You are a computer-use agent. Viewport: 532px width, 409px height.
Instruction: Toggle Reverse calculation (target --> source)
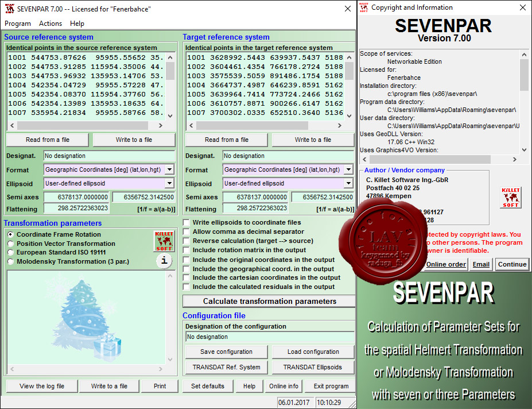tap(187, 241)
